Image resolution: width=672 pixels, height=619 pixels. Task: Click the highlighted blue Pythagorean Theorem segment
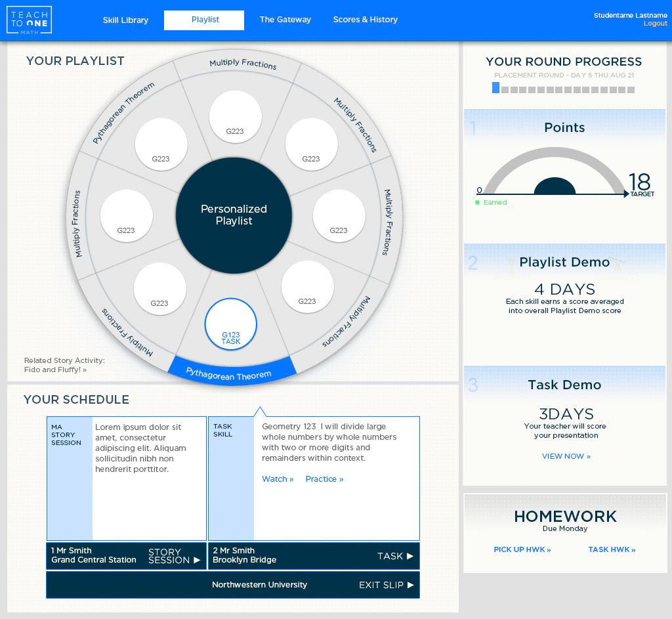click(x=232, y=372)
